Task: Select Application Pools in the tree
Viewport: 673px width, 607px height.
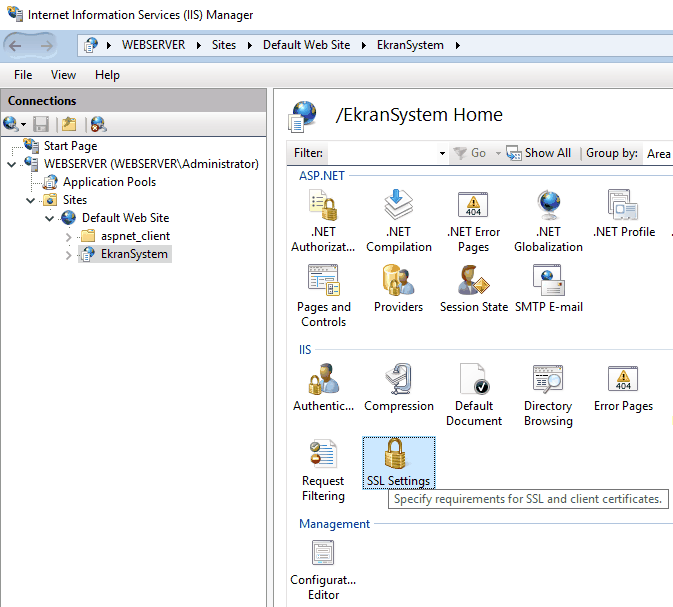Action: click(109, 182)
